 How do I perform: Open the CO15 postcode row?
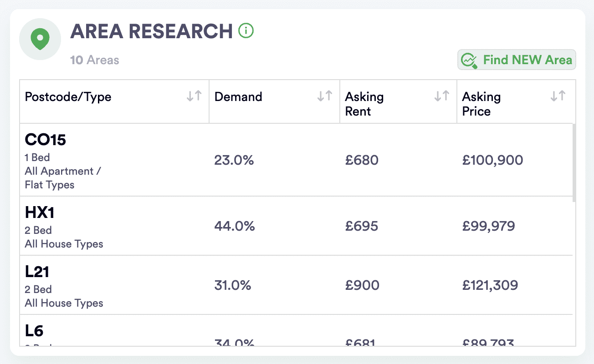pyautogui.click(x=46, y=140)
